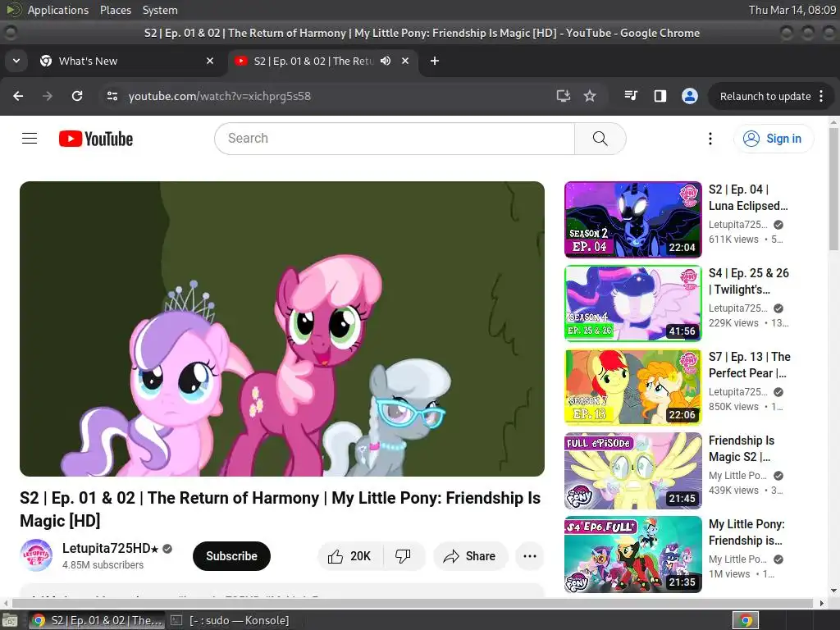Click Relaunch to update
This screenshot has height=630, width=840.
pos(765,97)
